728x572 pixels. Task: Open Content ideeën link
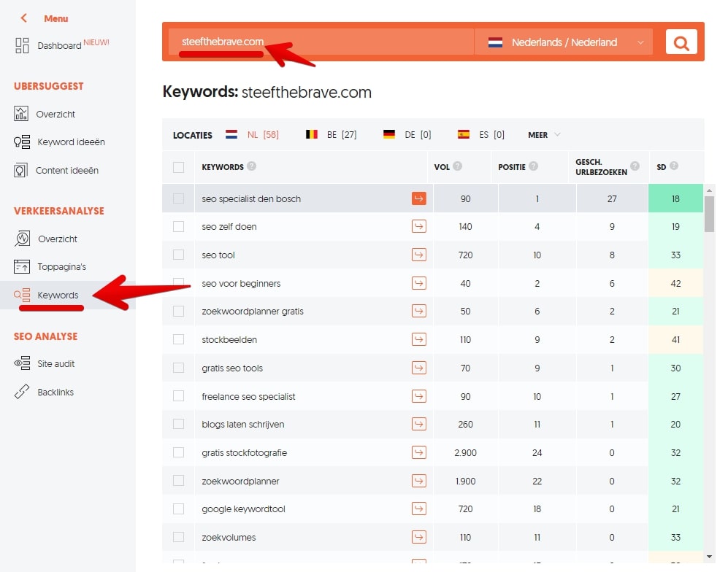point(67,170)
